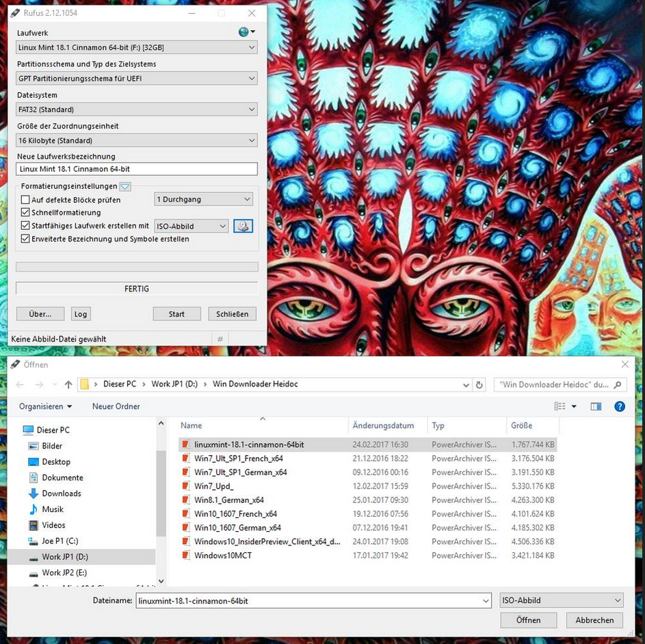Viewport: 645px width, 644px height.
Task: Open the Log button in Rufus
Action: click(81, 313)
